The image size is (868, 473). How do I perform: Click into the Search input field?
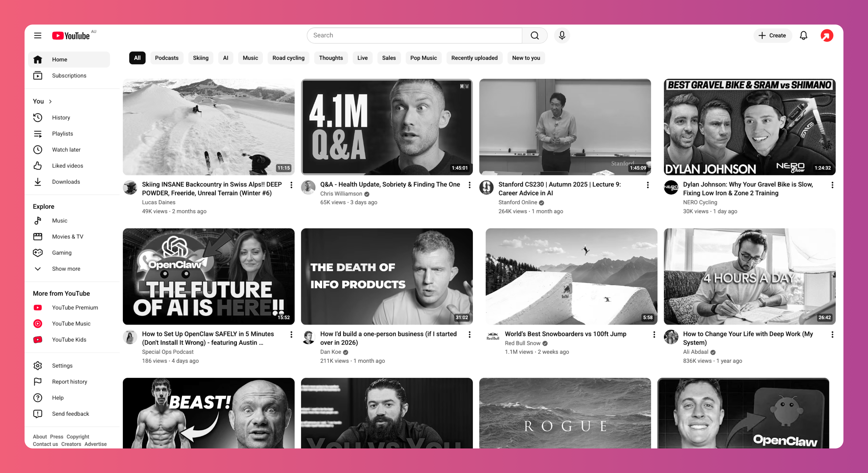tap(415, 35)
